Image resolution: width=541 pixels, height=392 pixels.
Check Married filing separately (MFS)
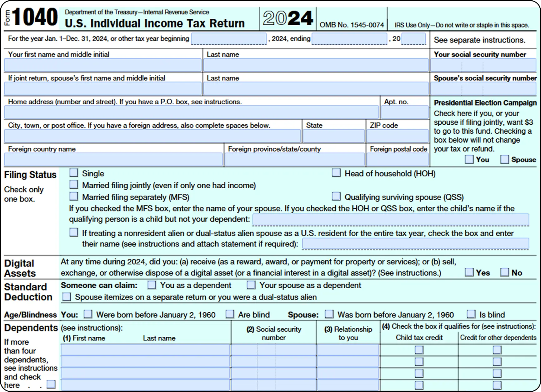point(73,196)
